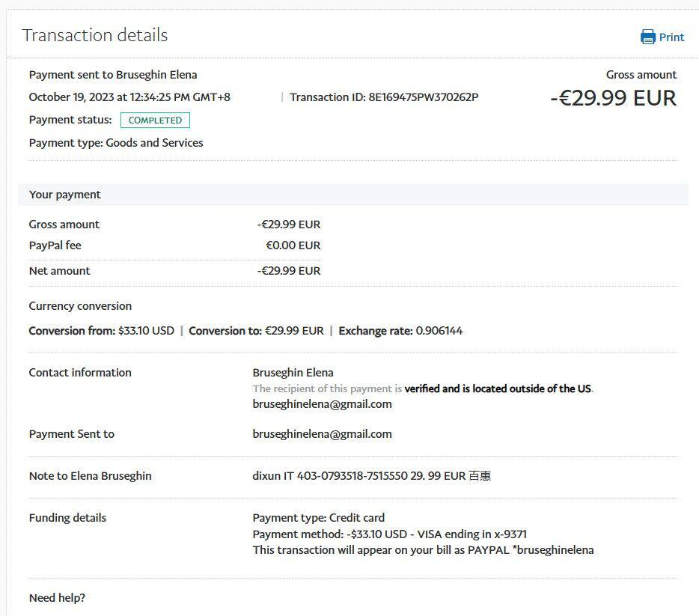699x616 pixels.
Task: Click the large gross amount at top right
Action: 613,98
